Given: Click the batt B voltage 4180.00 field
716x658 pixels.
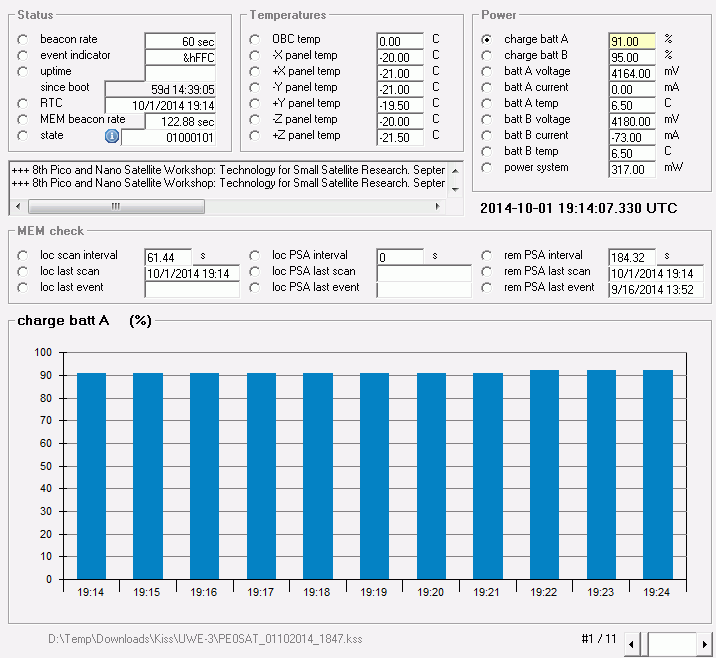Looking at the screenshot, I should click(632, 121).
